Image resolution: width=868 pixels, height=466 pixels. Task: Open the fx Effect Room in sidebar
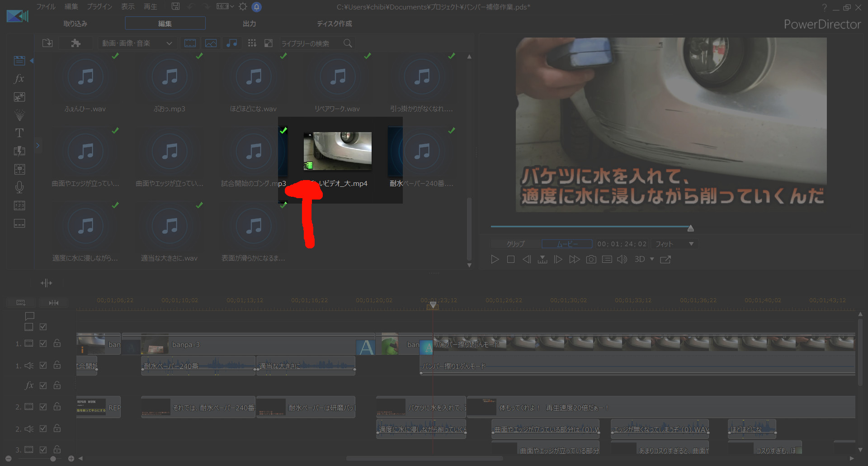[x=19, y=79]
